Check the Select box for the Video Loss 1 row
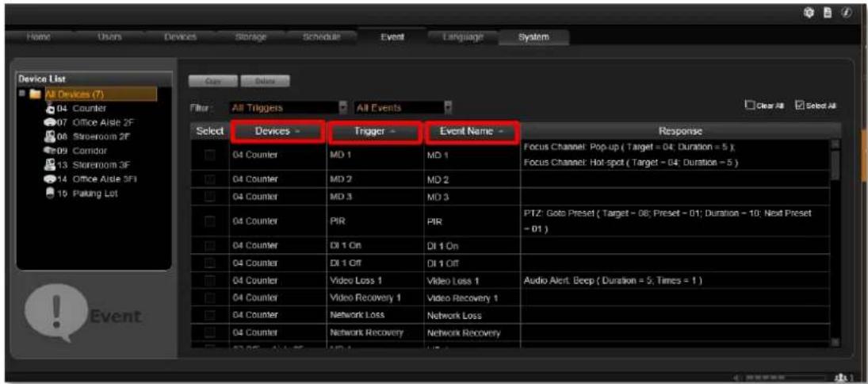Viewport: 868px width, 384px height. point(210,280)
